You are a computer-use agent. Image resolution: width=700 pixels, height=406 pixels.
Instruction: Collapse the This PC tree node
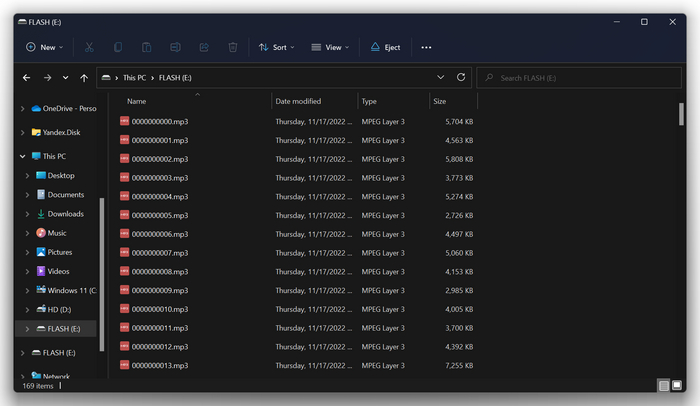pyautogui.click(x=22, y=157)
